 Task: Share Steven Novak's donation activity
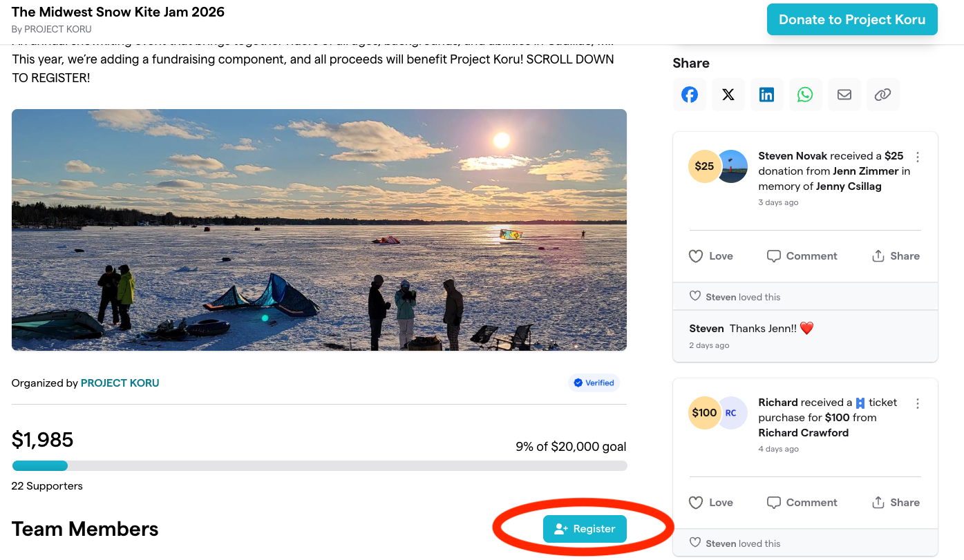point(896,256)
